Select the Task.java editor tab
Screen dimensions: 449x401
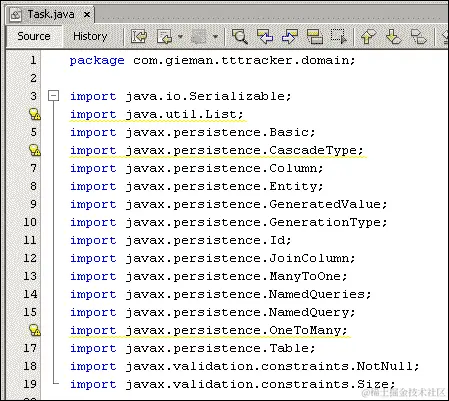(51, 14)
